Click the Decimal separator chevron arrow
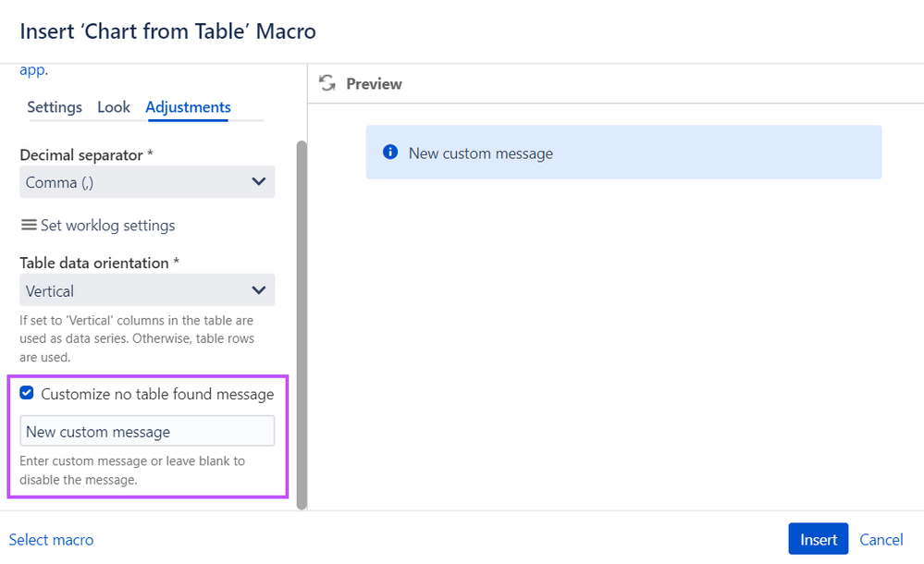The width and height of the screenshot is (924, 564). 259,182
